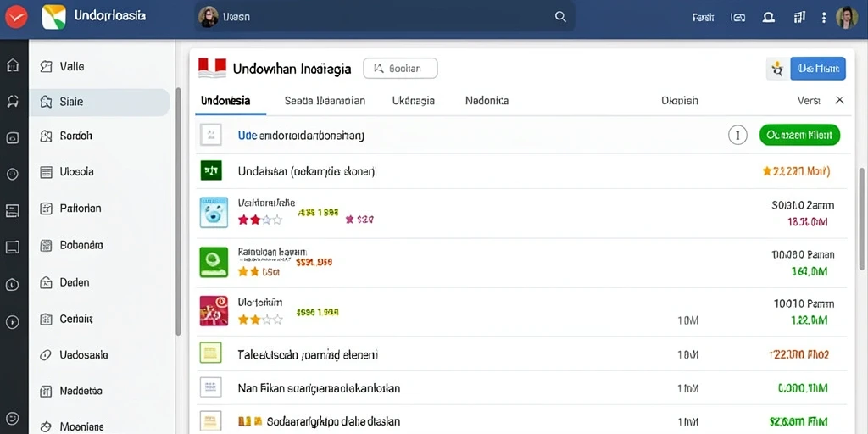Open the green-yellow app logo beside Undorrloasiia
Image resolution: width=868 pixels, height=434 pixels.
[x=53, y=17]
